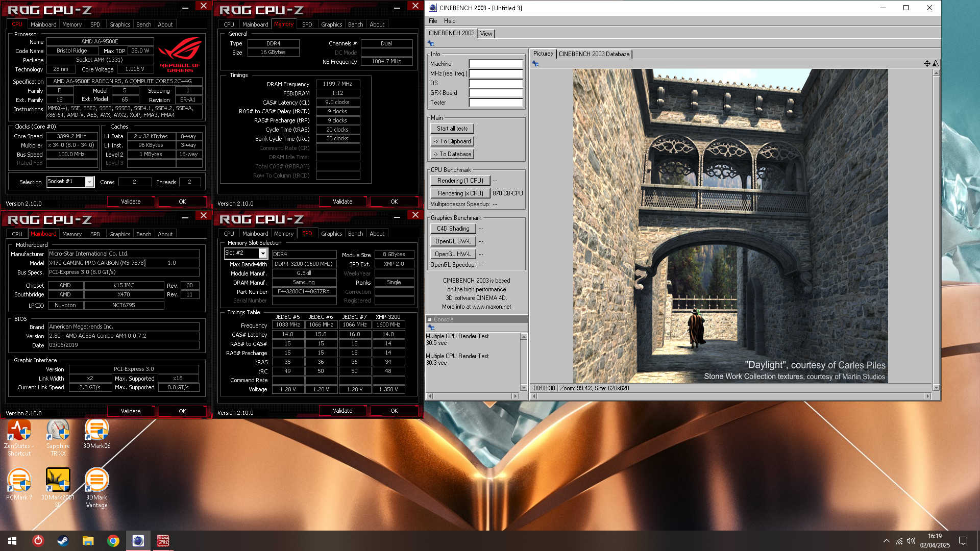Viewport: 980px width, 551px height.
Task: Click the red power icon in taskbar
Action: [38, 541]
